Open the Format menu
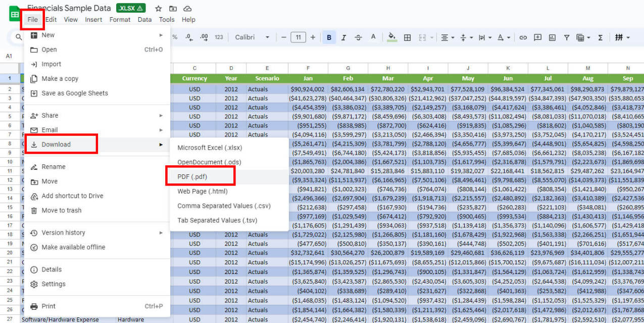Image resolution: width=644 pixels, height=323 pixels. pyautogui.click(x=120, y=20)
